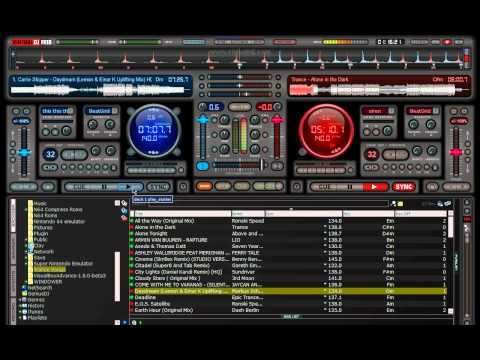Viewport: 480px width, 360px height.
Task: Toggle left deck headphone cue button
Action: [x=202, y=166]
